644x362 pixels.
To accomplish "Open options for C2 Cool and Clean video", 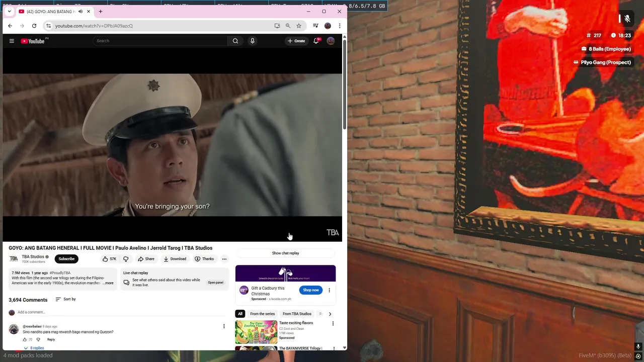I will click(333, 323).
